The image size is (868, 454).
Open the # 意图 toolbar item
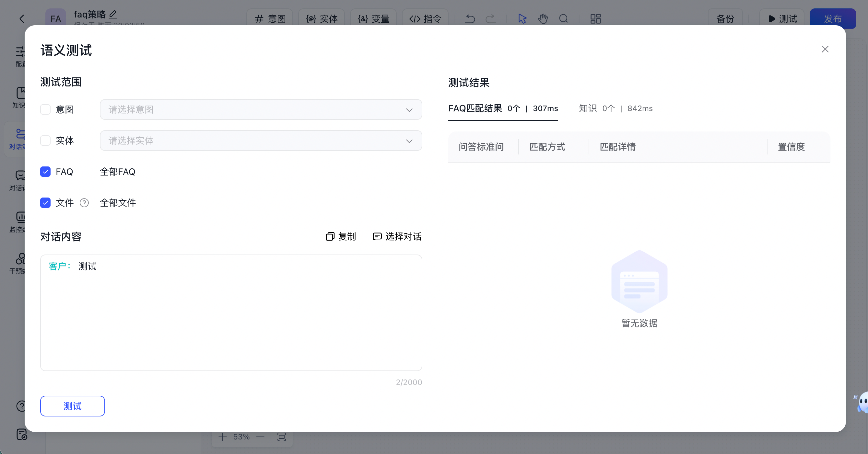pyautogui.click(x=270, y=18)
